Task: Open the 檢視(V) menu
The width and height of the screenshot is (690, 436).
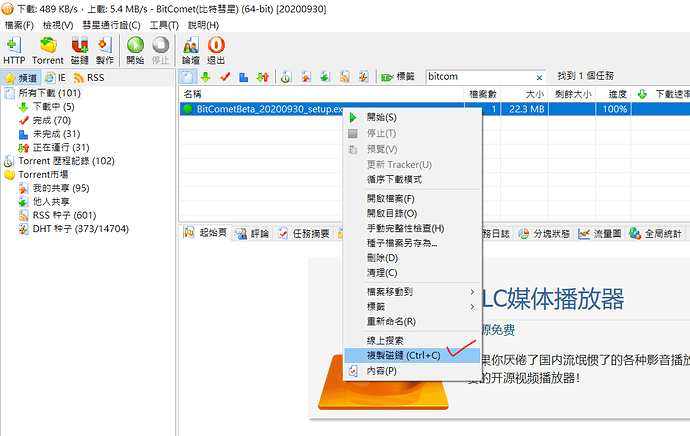Action: (58, 25)
